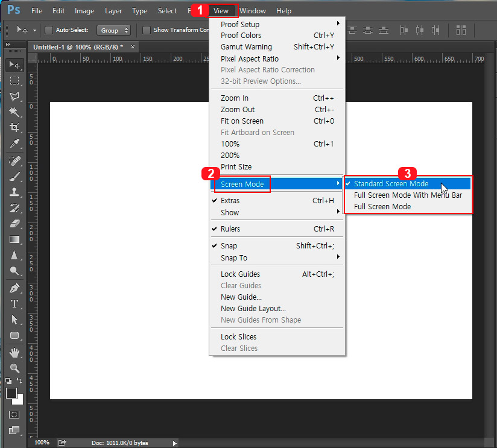The height and width of the screenshot is (448, 497).
Task: Expand the Snap To submenu
Action: tap(277, 258)
